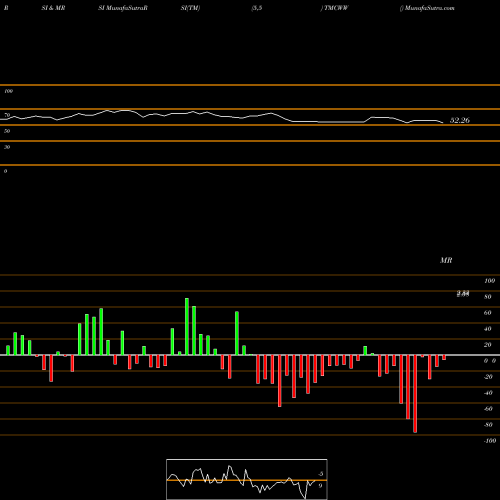
Task: Click the "SI MunafaSutraR" header text
Action: tap(123, 8)
